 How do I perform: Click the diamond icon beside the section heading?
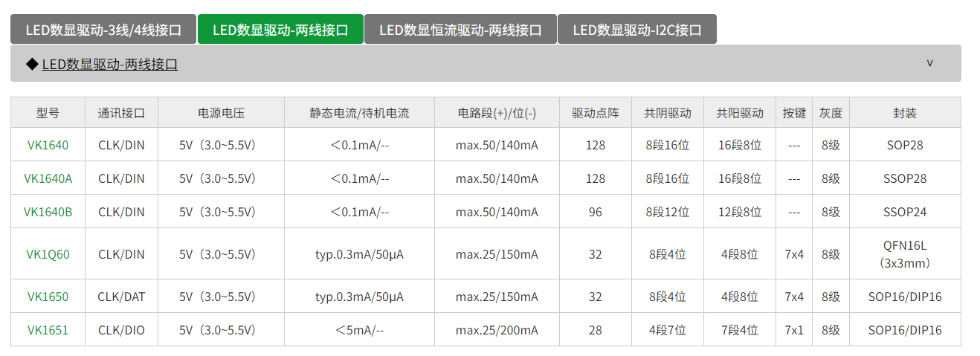(x=31, y=65)
